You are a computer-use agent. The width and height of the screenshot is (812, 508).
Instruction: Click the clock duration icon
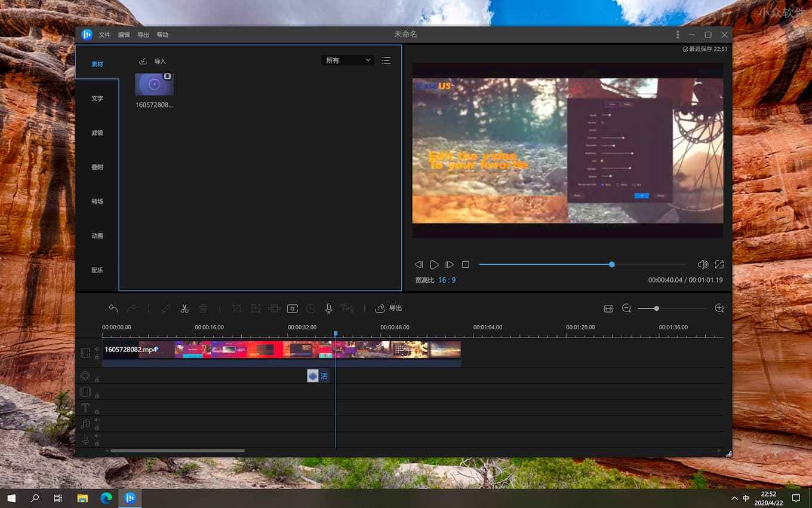click(311, 308)
